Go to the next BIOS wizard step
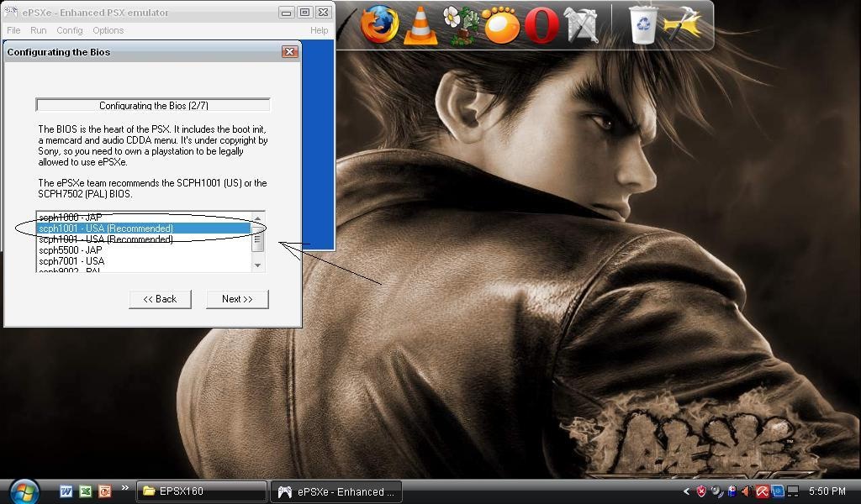Screen dimensions: 861x504 (x=237, y=299)
